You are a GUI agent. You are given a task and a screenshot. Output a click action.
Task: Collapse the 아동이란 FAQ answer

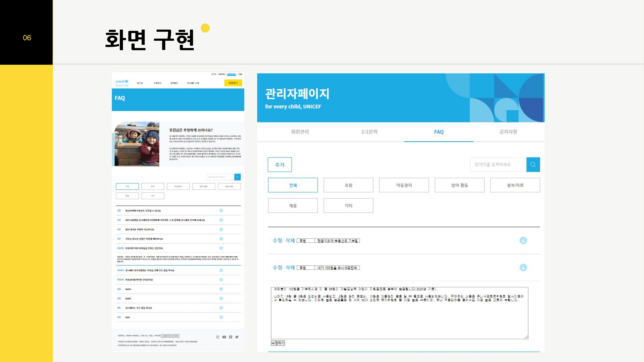pyautogui.click(x=222, y=248)
